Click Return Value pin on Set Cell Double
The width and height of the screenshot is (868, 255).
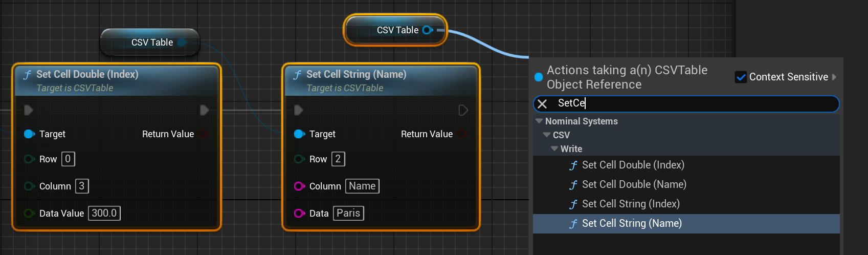pyautogui.click(x=203, y=134)
